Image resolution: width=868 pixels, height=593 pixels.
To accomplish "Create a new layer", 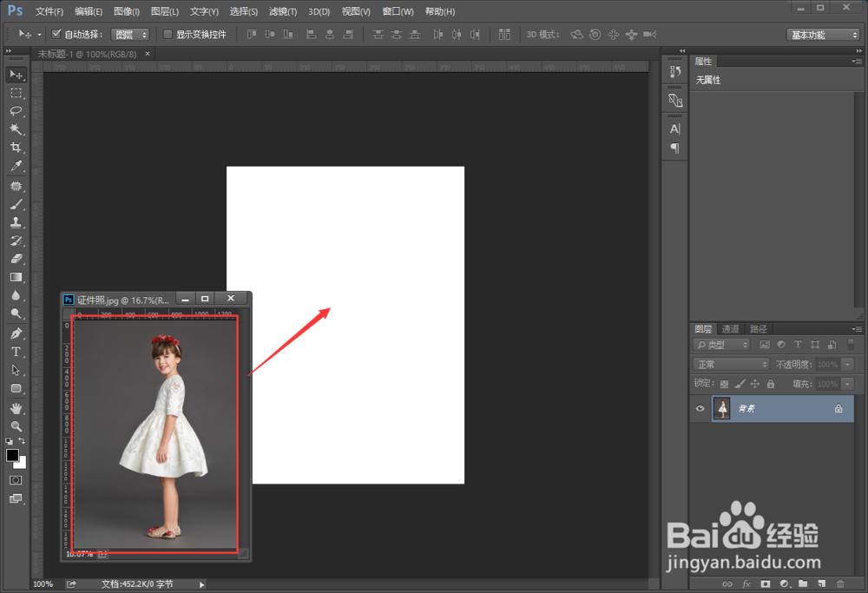I will (x=821, y=583).
